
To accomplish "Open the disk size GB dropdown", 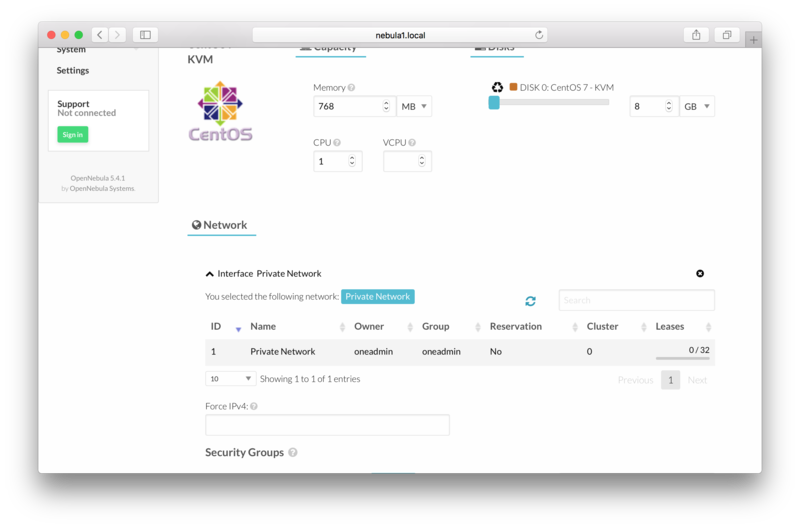I will [697, 106].
